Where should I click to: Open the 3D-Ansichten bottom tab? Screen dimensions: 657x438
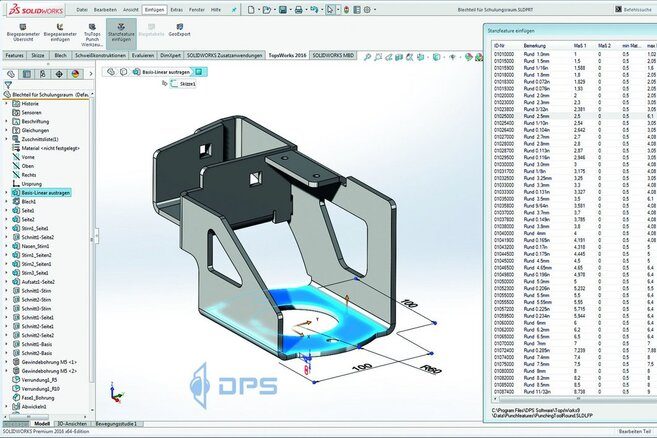[x=72, y=424]
